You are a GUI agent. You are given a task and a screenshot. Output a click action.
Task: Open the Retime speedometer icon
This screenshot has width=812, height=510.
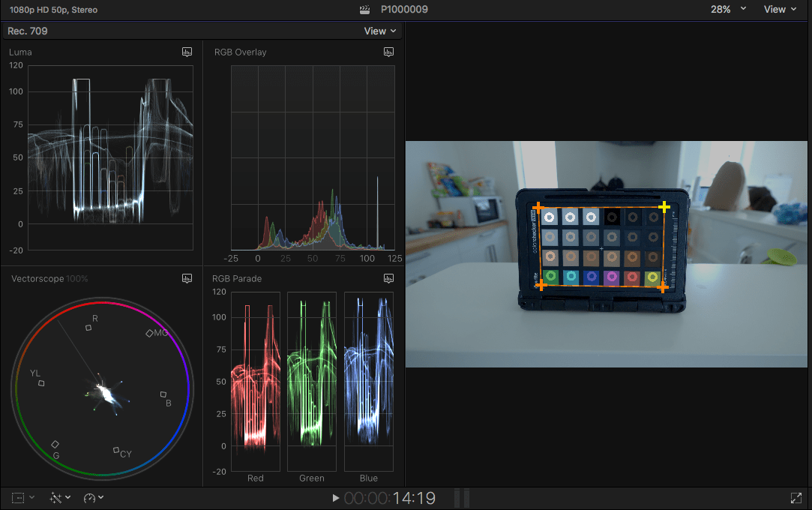(88, 497)
